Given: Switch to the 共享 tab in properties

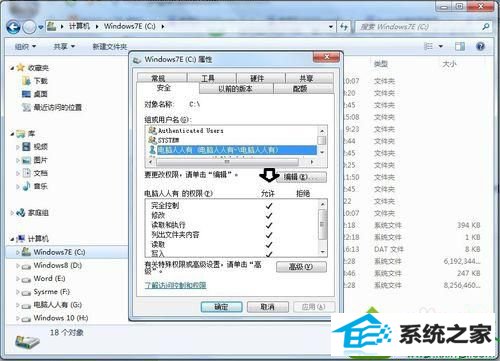Looking at the screenshot, I should point(309,78).
